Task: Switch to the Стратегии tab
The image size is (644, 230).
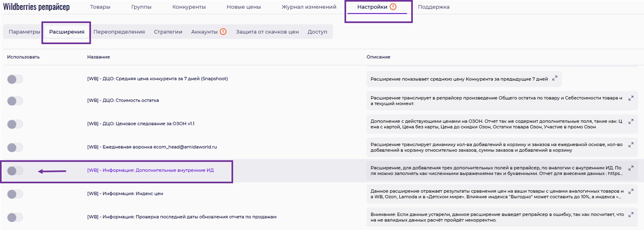Action: click(168, 32)
